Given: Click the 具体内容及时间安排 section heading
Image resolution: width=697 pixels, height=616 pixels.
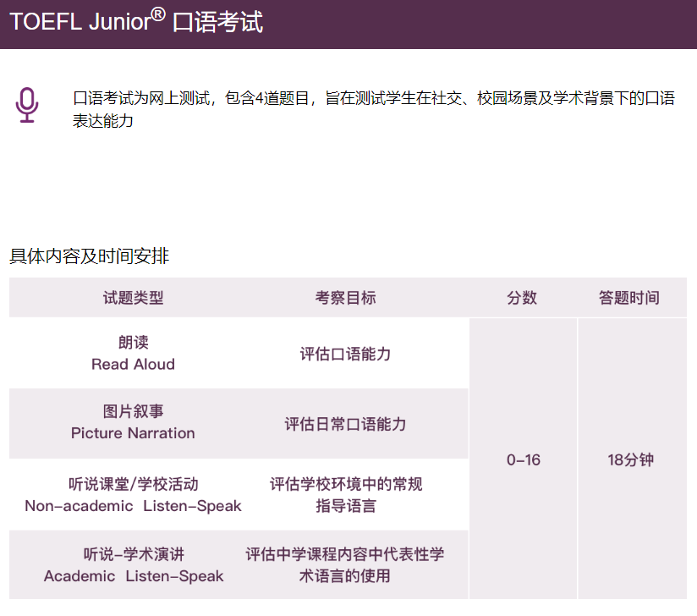Looking at the screenshot, I should [x=90, y=256].
